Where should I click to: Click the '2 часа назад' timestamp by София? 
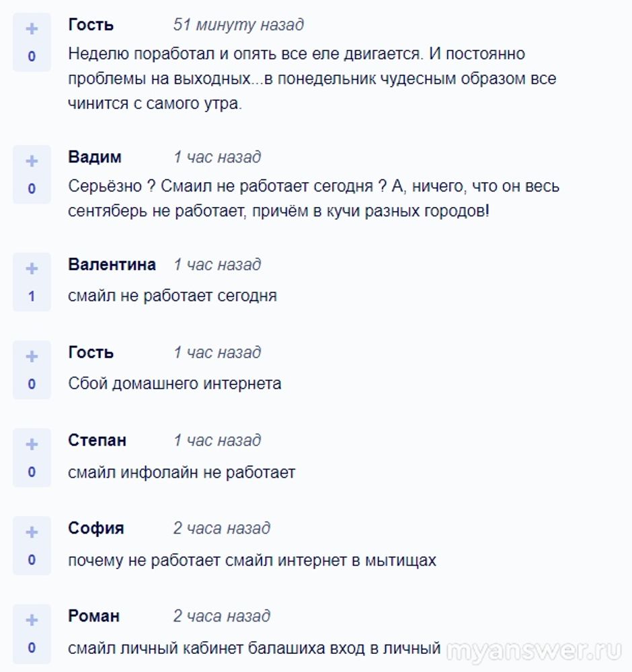tap(222, 528)
